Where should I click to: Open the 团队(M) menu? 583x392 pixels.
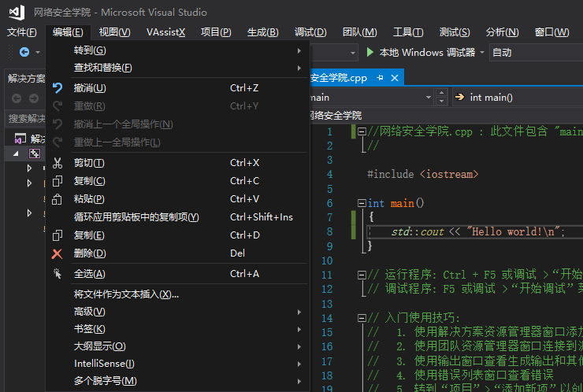[359, 32]
